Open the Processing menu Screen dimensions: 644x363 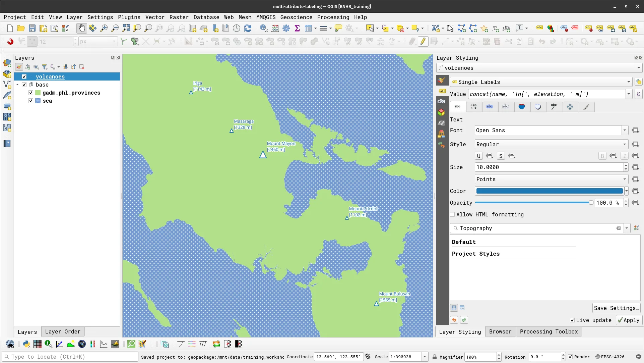pos(333,17)
